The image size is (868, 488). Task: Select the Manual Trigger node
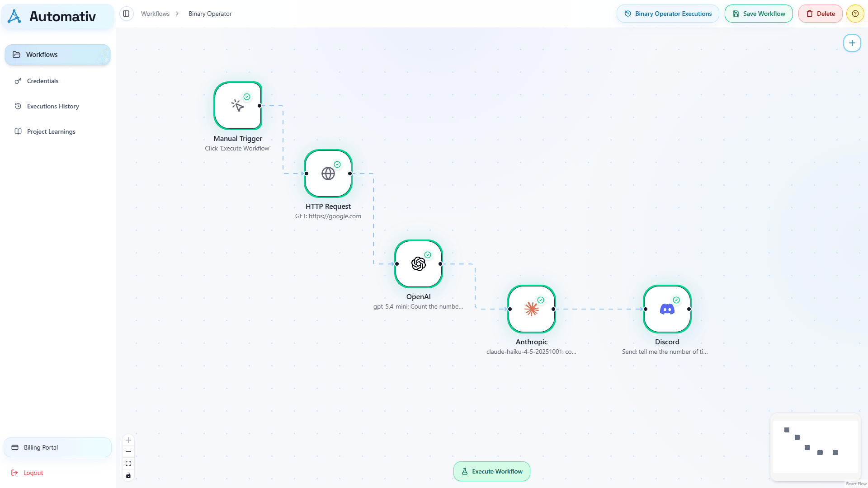pyautogui.click(x=238, y=106)
